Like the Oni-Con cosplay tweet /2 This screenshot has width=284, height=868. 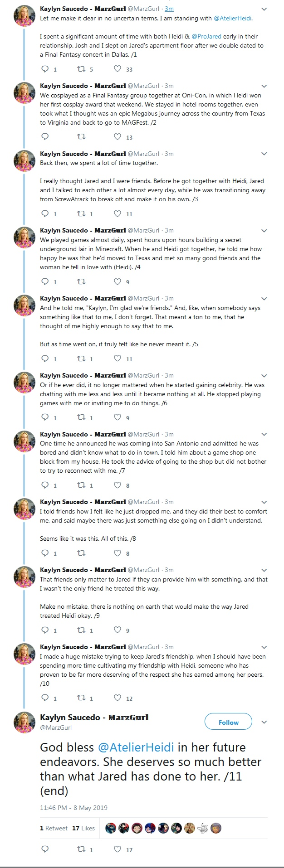coord(118,136)
